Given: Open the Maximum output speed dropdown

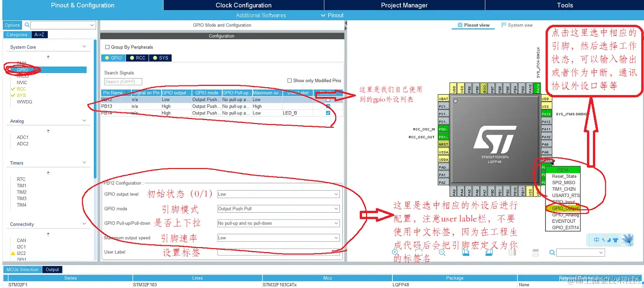Looking at the screenshot, I should [278, 238].
